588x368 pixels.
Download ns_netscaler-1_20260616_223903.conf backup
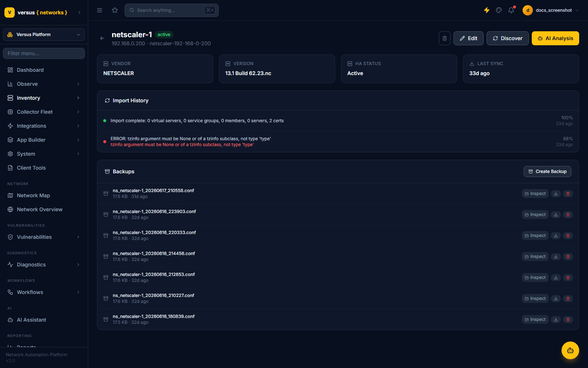click(x=556, y=215)
